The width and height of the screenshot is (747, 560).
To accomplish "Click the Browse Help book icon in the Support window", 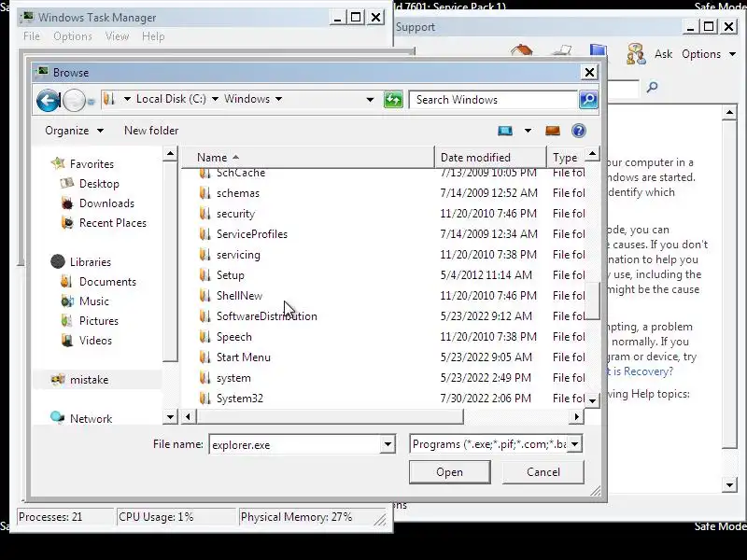I will click(x=598, y=50).
